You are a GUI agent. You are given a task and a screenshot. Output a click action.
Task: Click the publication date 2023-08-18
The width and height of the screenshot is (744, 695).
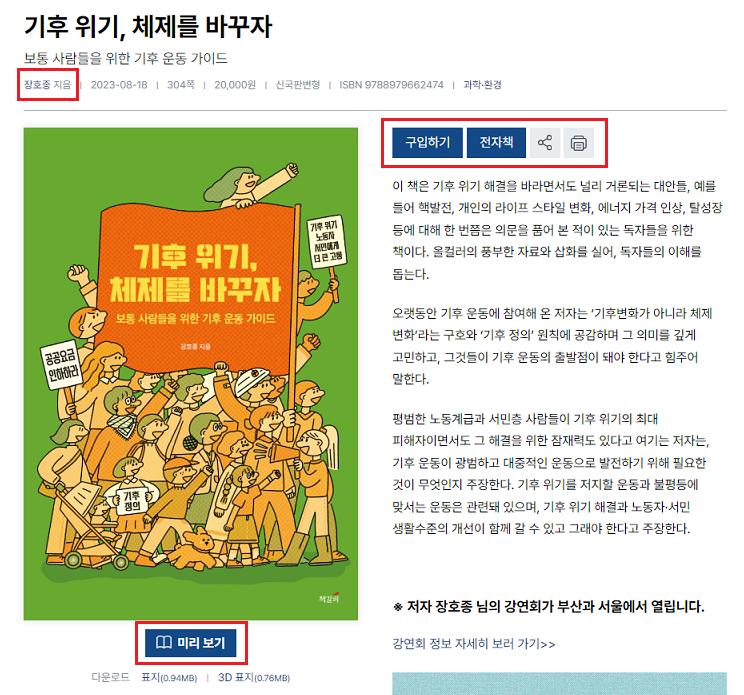point(119,85)
